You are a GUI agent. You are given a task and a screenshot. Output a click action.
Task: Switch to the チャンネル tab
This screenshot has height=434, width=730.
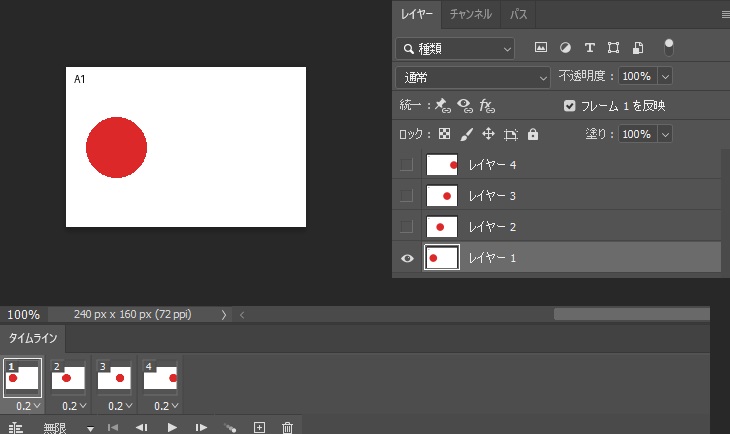coord(470,14)
